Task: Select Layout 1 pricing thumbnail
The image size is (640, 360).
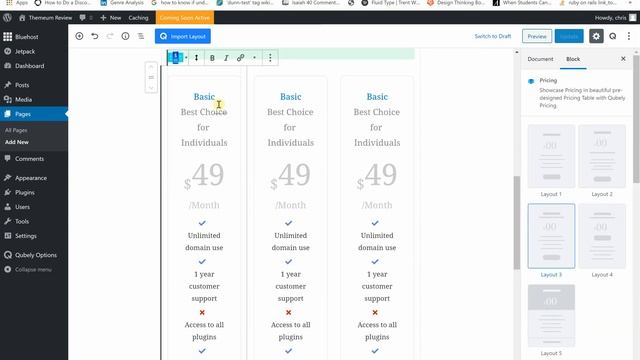Action: (x=551, y=156)
